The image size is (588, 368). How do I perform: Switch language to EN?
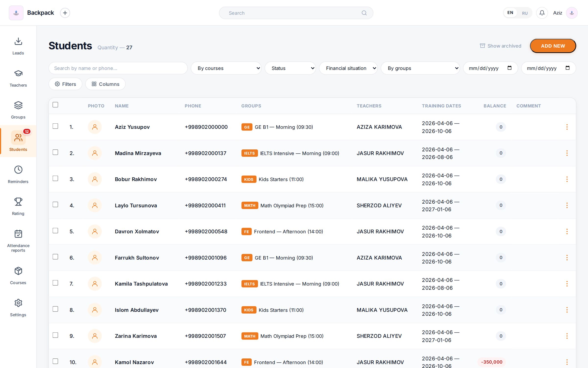coord(510,13)
